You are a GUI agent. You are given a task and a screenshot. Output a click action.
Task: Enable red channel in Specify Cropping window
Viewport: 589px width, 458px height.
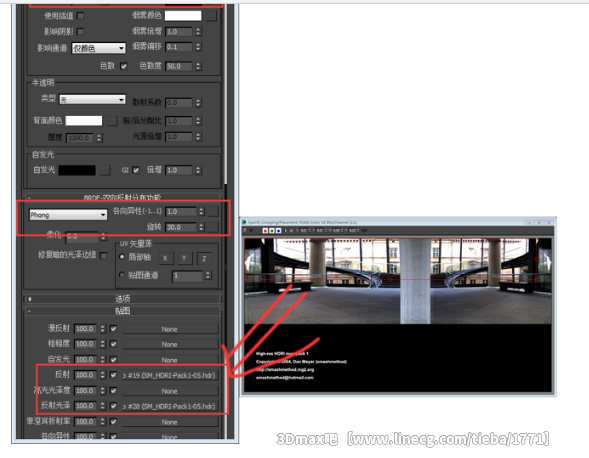click(265, 231)
